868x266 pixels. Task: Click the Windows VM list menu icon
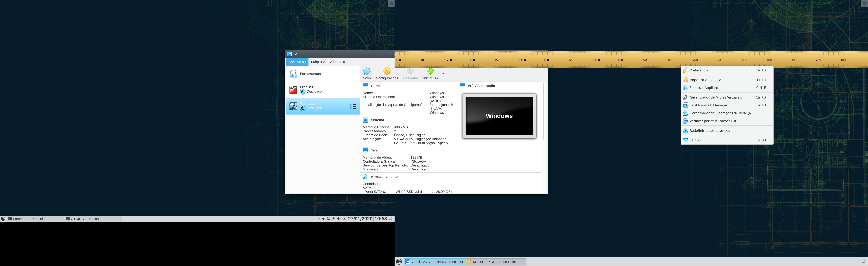click(x=353, y=106)
